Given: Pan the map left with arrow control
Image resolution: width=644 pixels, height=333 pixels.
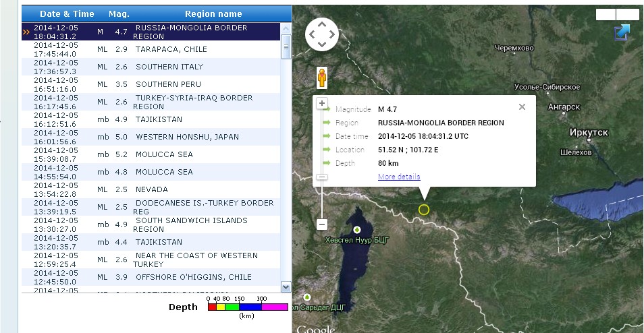Looking at the screenshot, I should pyautogui.click(x=312, y=34).
